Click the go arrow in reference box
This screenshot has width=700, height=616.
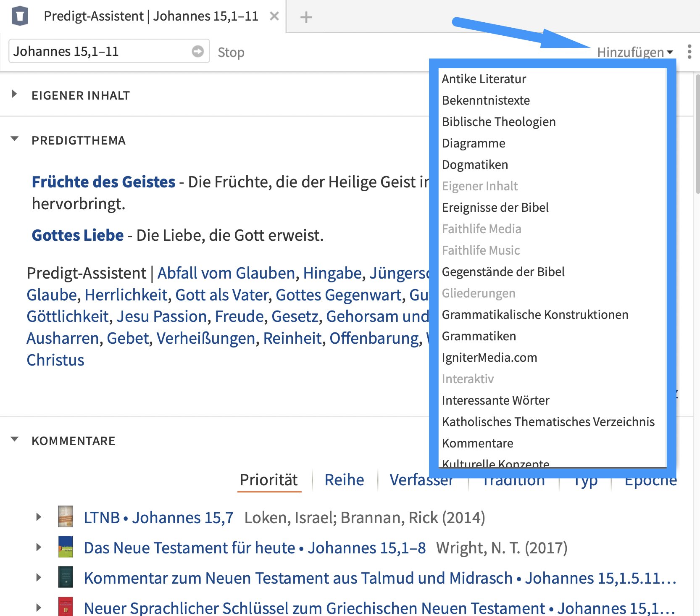click(198, 51)
